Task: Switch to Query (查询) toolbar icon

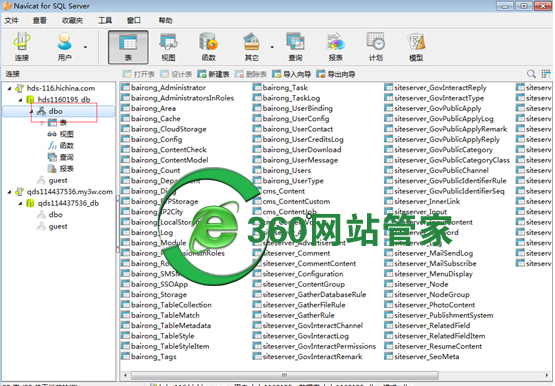Action: point(295,47)
